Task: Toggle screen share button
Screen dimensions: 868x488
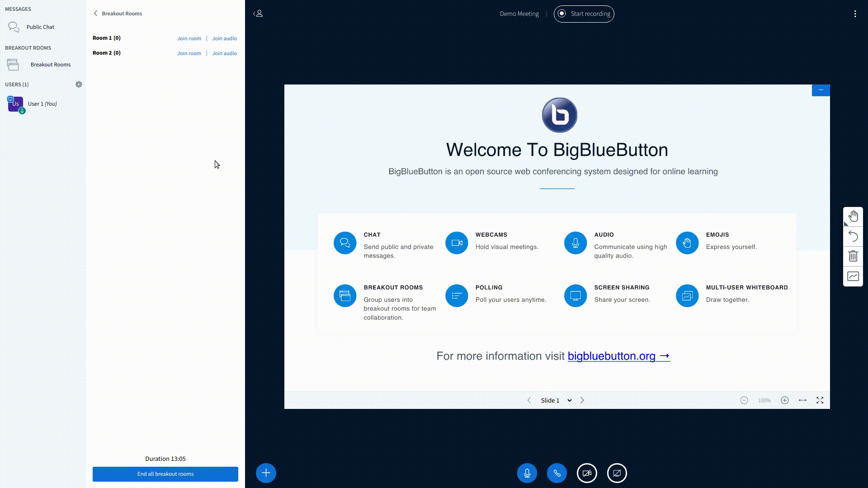Action: point(617,473)
